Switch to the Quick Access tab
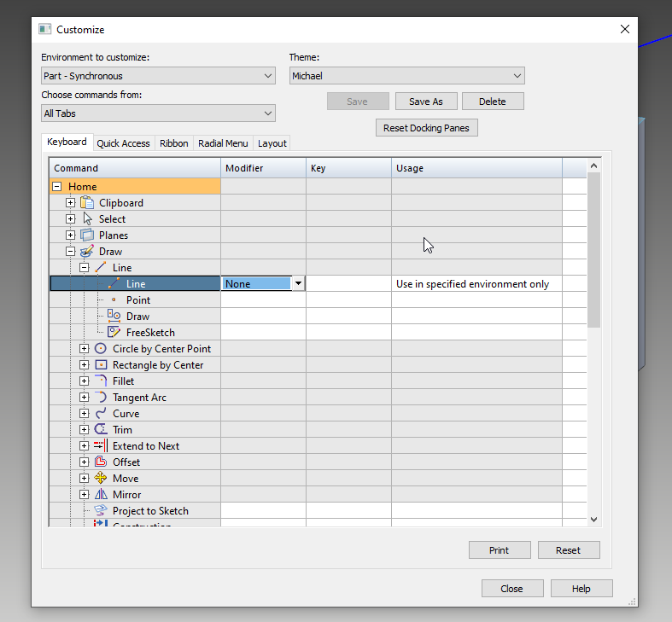Screen dimensions: 672x622 (x=123, y=143)
